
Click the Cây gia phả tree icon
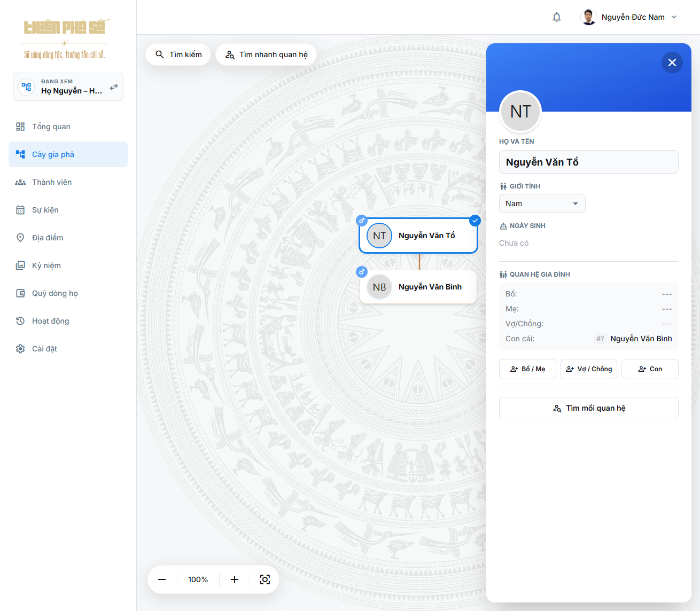point(20,154)
